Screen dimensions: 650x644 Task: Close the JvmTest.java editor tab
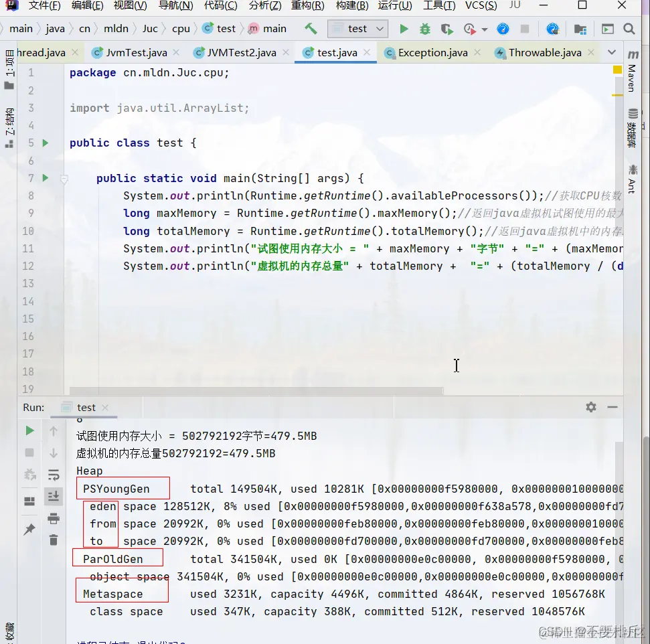coord(176,53)
